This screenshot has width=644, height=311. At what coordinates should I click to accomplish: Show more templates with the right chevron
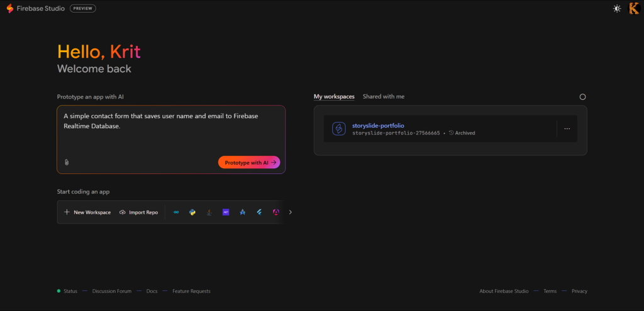[x=291, y=212]
